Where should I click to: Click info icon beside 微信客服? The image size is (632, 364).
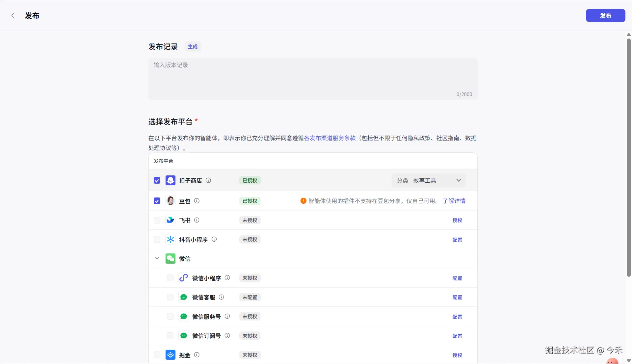222,297
